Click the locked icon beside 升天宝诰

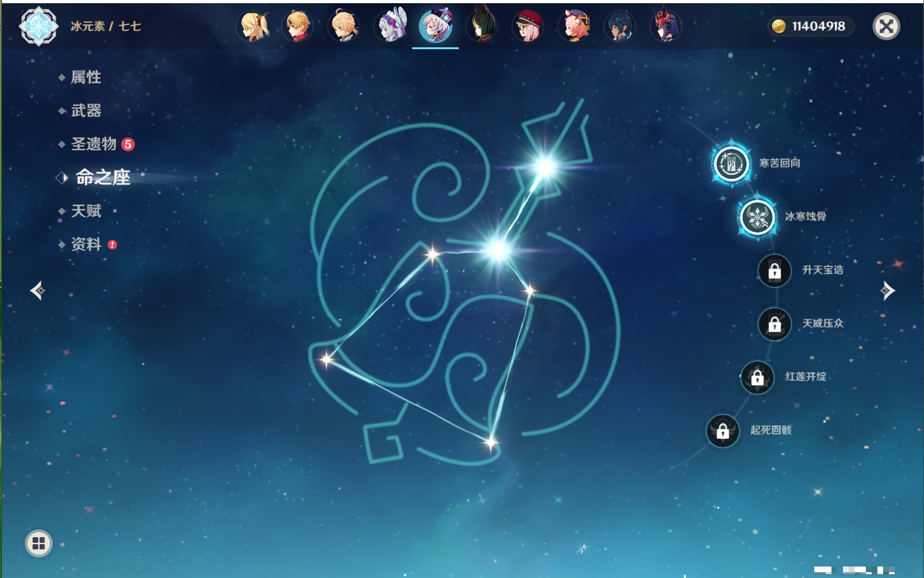(775, 270)
